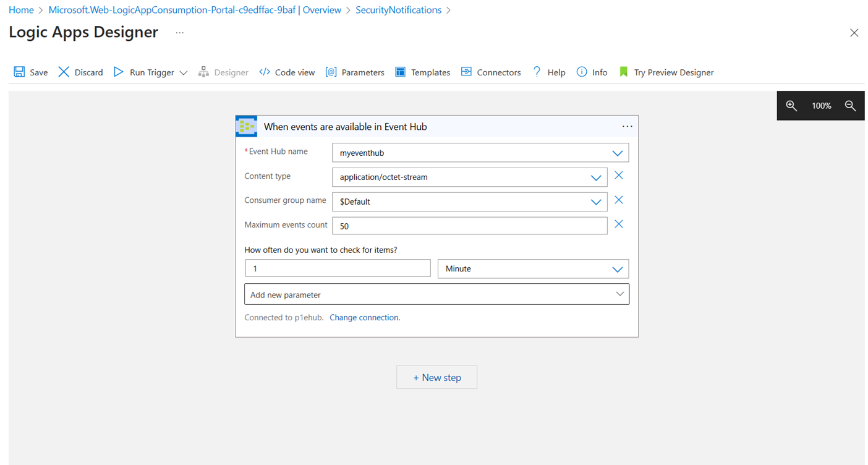Open the Templates gallery
Screen dimensions: 868x465
coord(422,72)
